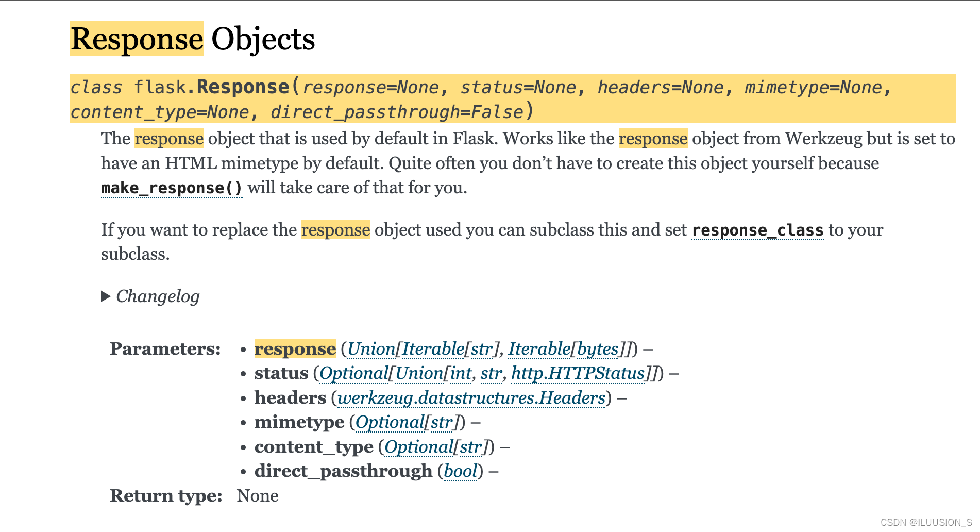Click highlighted response parameter name

[x=295, y=349]
